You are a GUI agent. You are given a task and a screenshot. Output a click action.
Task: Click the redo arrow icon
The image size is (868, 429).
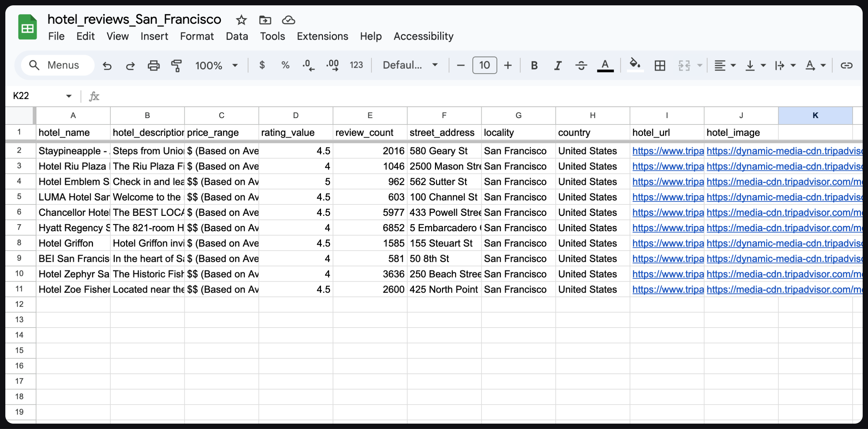[x=130, y=65]
